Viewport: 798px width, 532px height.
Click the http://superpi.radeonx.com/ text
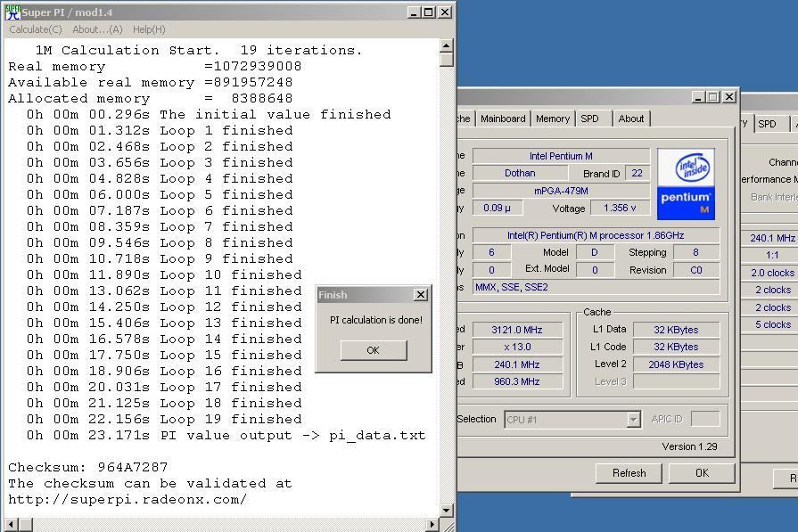[x=128, y=499]
